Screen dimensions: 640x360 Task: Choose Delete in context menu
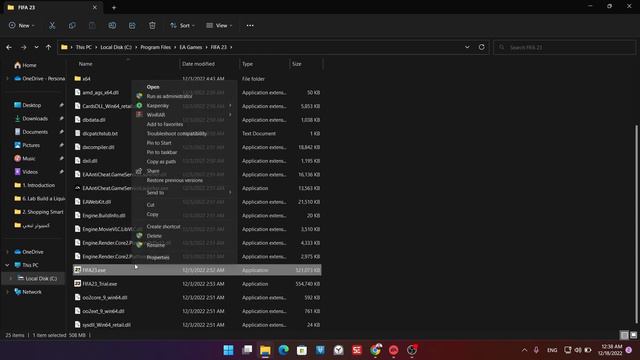tap(184, 236)
